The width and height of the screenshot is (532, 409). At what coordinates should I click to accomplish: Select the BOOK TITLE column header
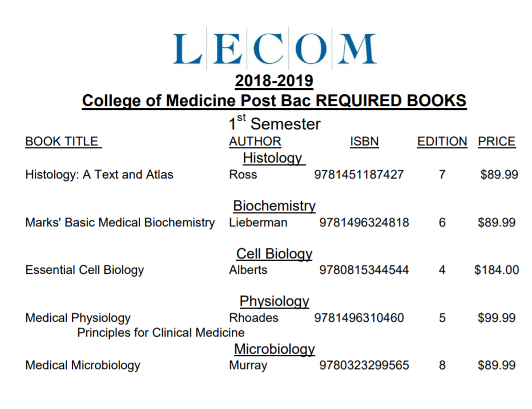tap(62, 141)
